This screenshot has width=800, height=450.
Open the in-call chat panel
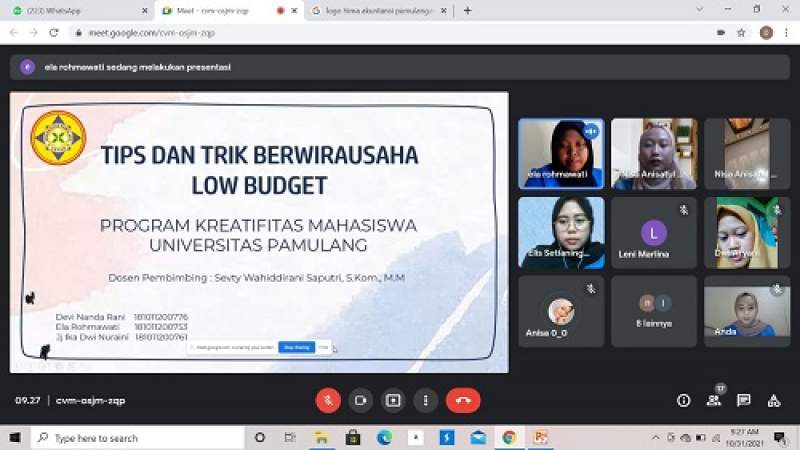(744, 401)
